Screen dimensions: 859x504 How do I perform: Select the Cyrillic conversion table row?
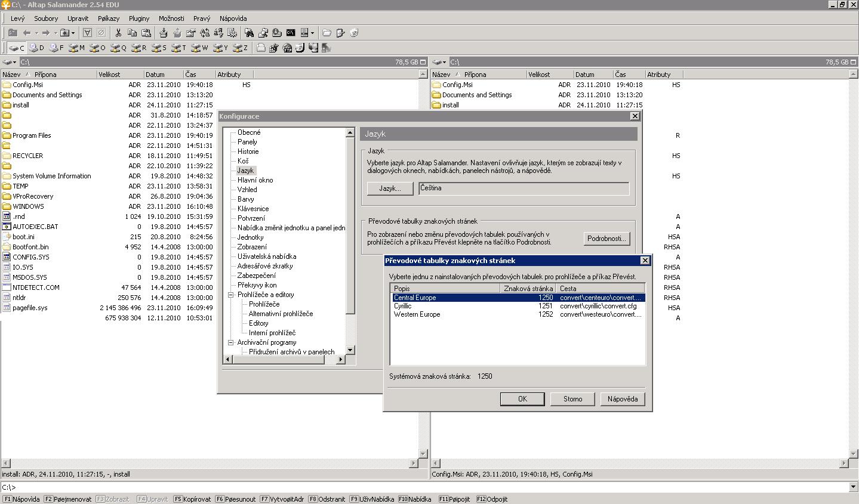tap(403, 306)
